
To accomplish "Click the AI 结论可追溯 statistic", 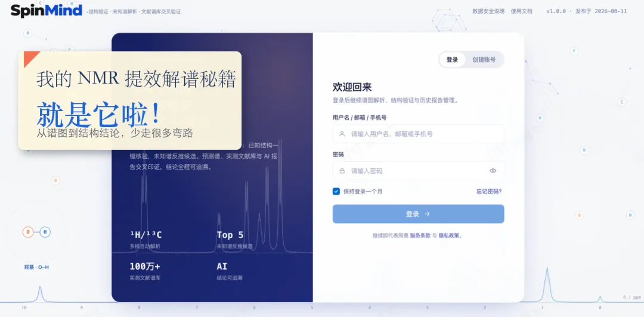I will (230, 272).
